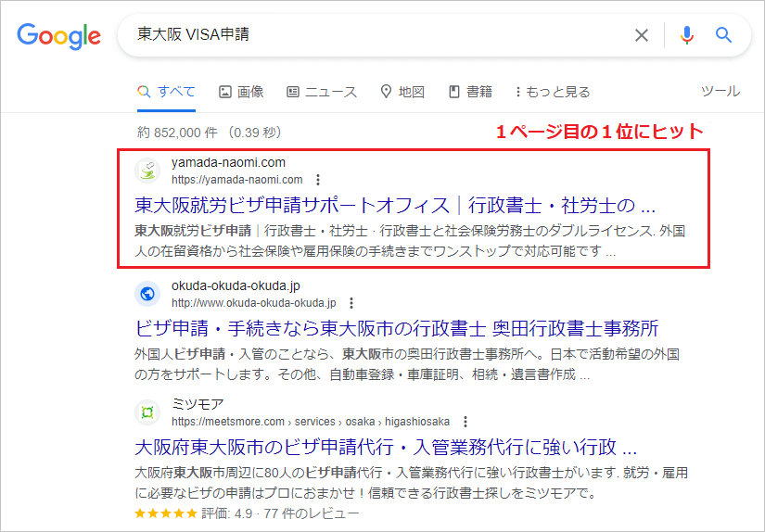The image size is (765, 532).
Task: Click the https://yamada-naomi.com URL text
Action: pos(237,180)
